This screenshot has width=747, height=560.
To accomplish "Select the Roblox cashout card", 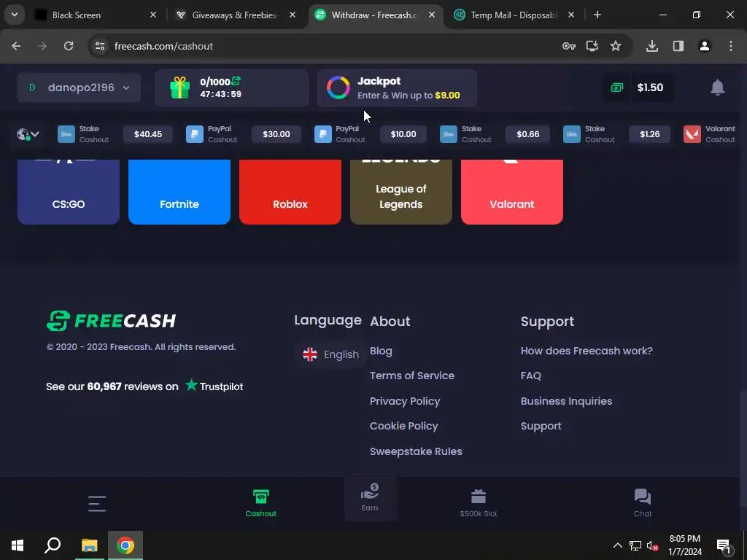I will [290, 192].
